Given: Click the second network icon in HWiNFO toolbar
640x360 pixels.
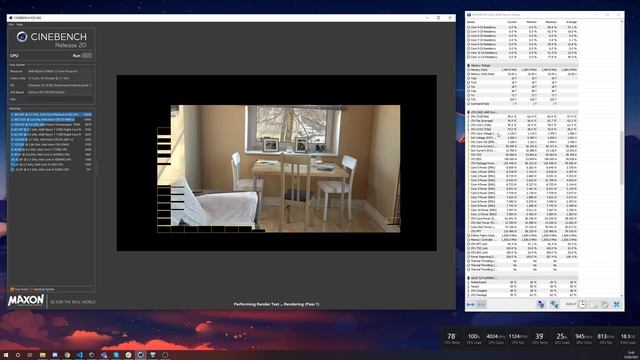Looking at the screenshot, I should pyautogui.click(x=554, y=304).
